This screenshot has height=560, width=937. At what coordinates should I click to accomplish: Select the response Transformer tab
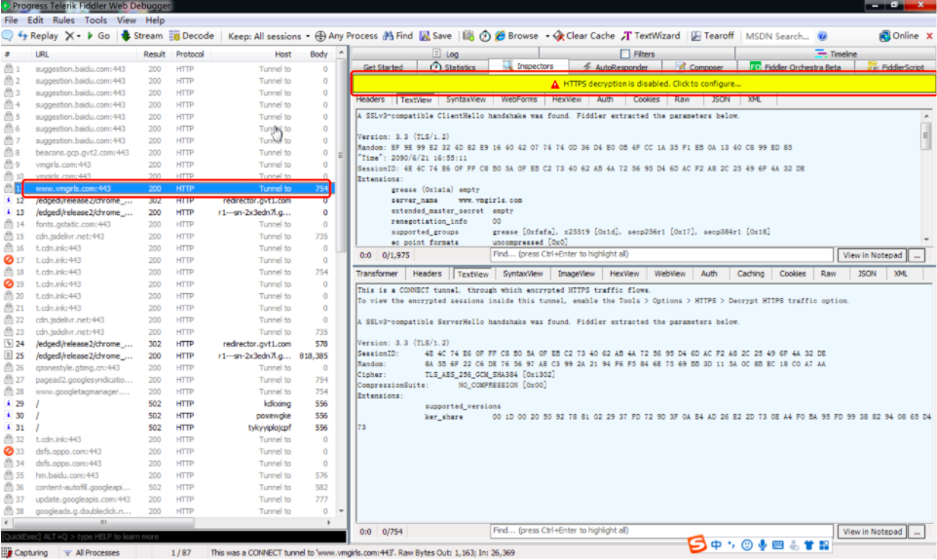(377, 274)
